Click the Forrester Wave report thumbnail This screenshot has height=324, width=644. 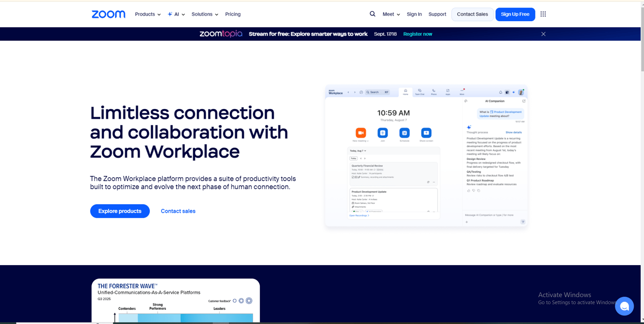pyautogui.click(x=175, y=300)
